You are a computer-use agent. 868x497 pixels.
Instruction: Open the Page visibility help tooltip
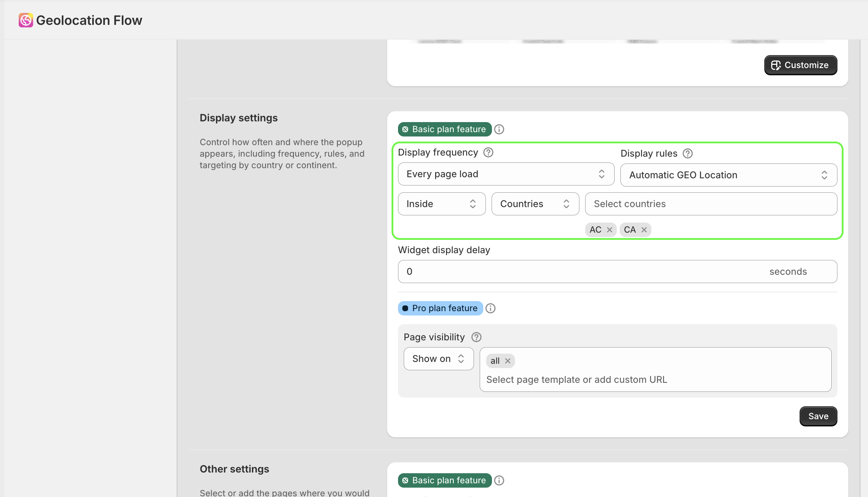coord(476,337)
